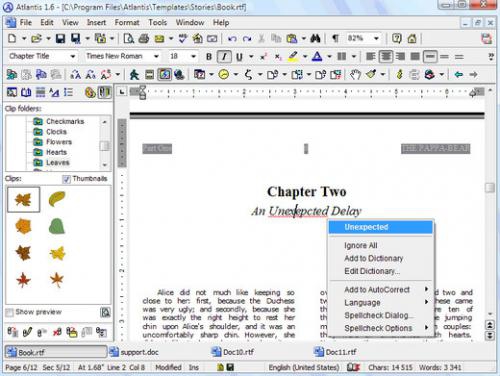
Task: Click the green back arrow icon
Action: point(459,74)
